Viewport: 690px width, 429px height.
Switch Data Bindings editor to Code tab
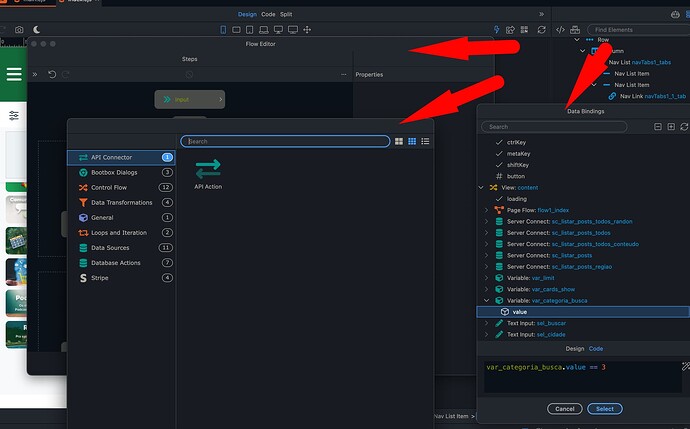tap(596, 348)
